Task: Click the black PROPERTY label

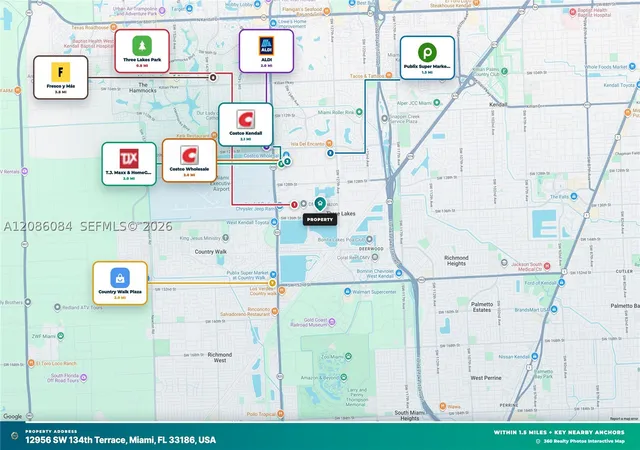Action: 320,220
